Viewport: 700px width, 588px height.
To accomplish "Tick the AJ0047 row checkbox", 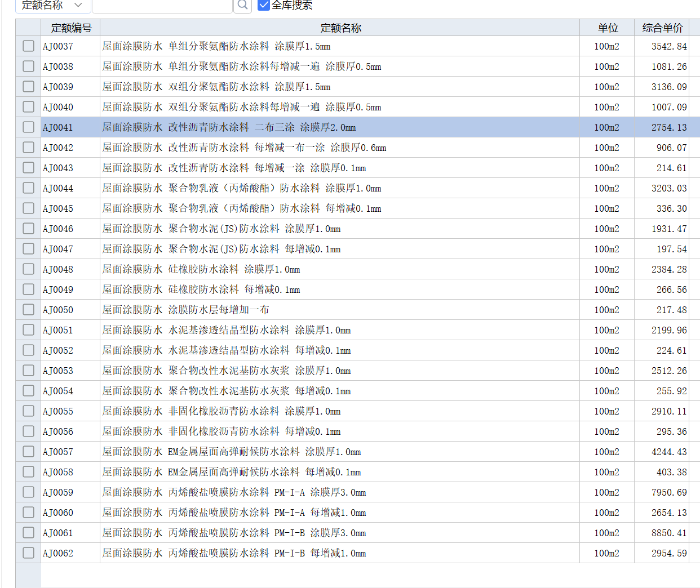I will (28, 249).
